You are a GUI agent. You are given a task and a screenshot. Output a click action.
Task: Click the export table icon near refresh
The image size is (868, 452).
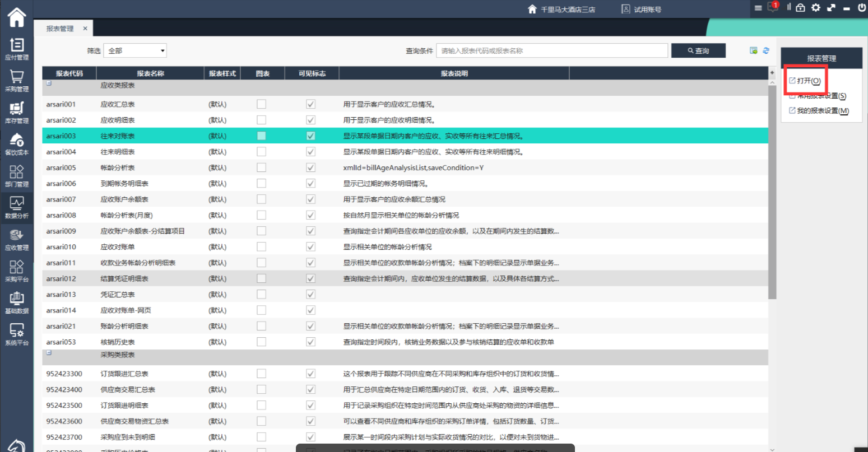coord(754,50)
